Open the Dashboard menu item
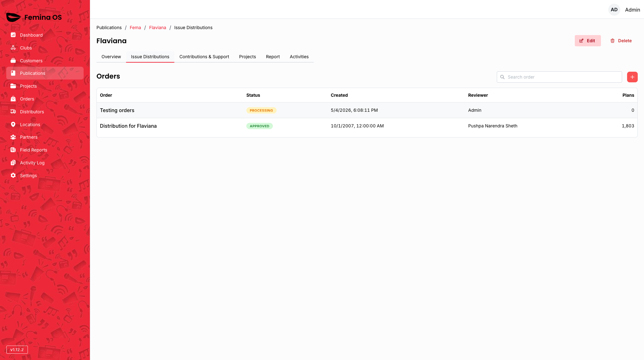The image size is (644, 360). [x=45, y=35]
